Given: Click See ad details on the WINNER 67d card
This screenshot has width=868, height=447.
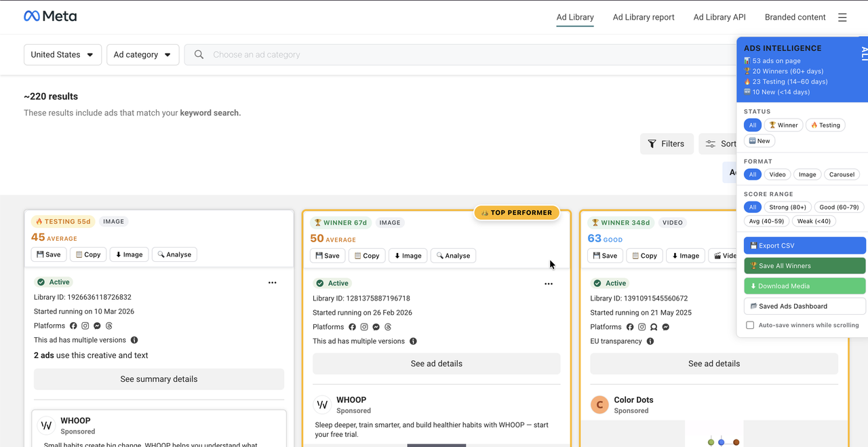Looking at the screenshot, I should (x=437, y=364).
